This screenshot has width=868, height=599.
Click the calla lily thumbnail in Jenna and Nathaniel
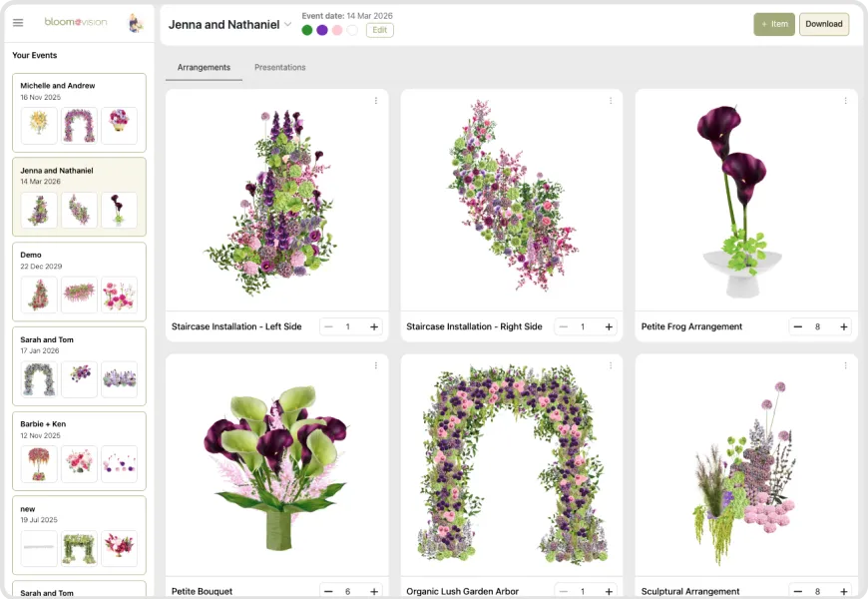click(x=119, y=211)
